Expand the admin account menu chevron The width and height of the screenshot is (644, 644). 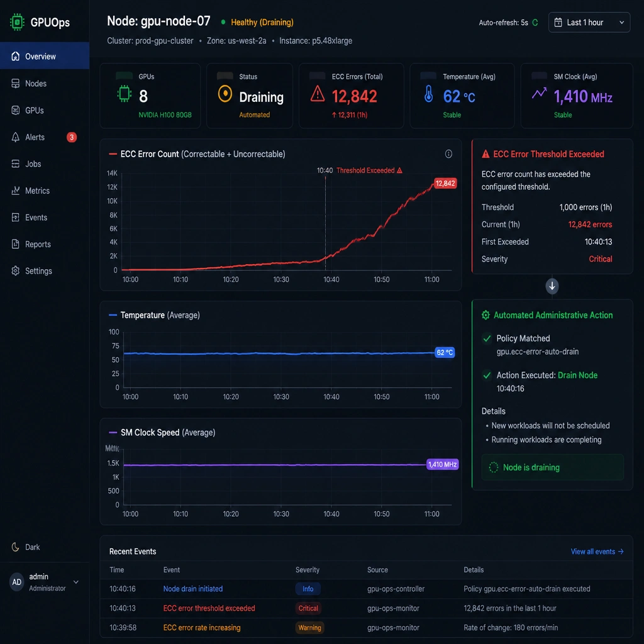76,582
